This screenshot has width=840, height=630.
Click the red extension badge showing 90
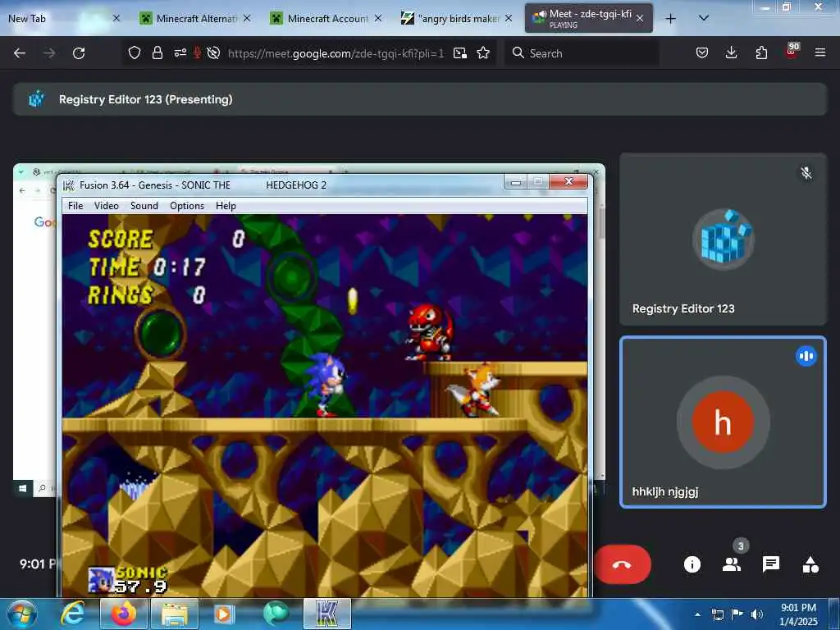(x=792, y=50)
